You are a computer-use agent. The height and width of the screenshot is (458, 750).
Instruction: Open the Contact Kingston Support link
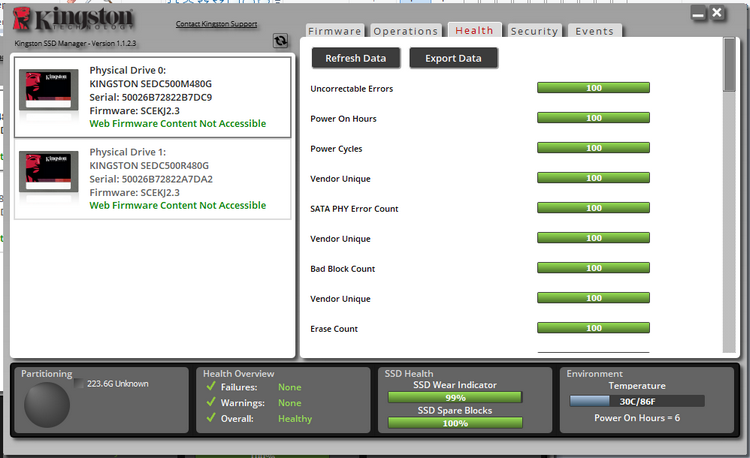pos(216,23)
